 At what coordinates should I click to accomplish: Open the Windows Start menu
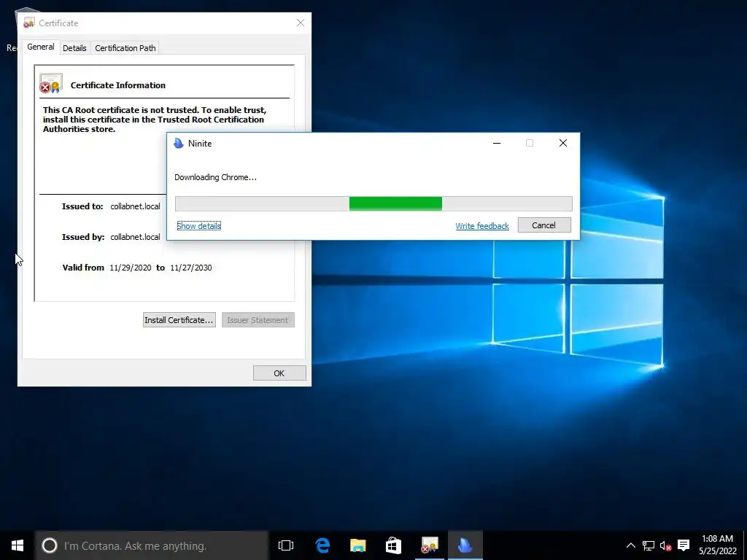[x=18, y=545]
